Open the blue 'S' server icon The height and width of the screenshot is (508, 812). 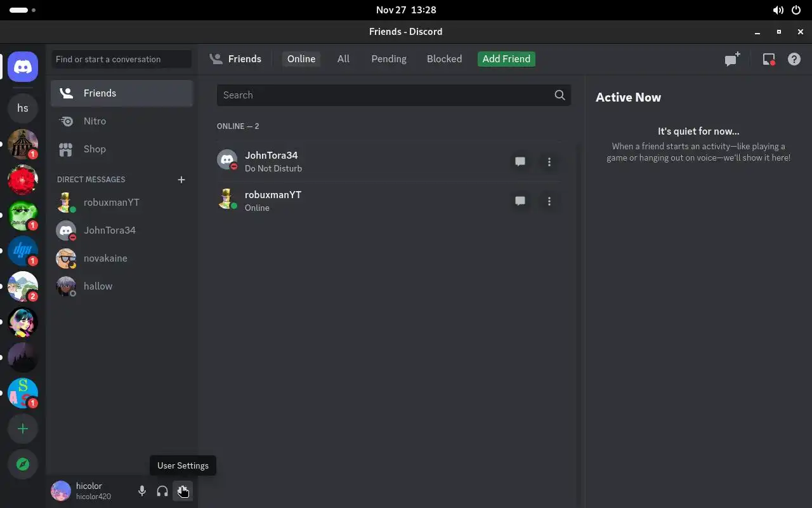[x=23, y=393]
